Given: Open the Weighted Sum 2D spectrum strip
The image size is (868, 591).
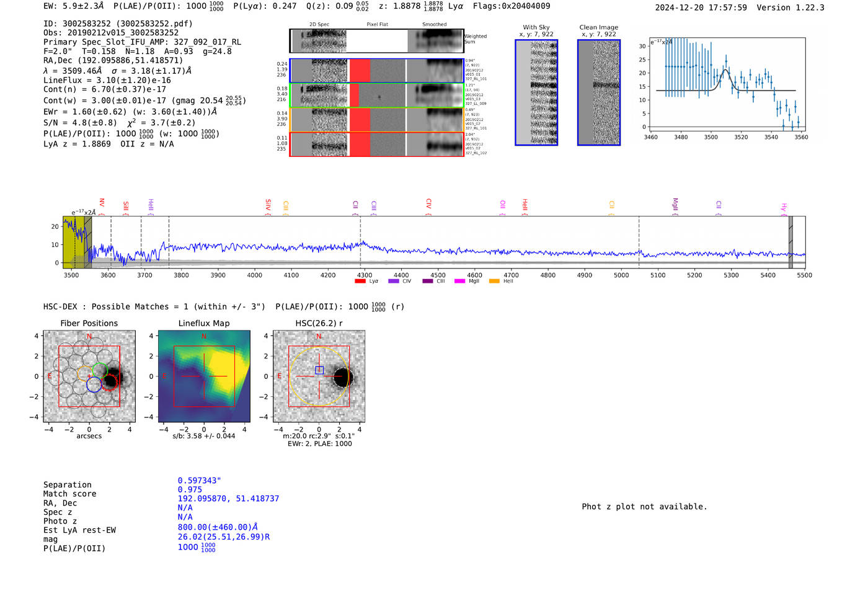Looking at the screenshot, I should point(377,41).
